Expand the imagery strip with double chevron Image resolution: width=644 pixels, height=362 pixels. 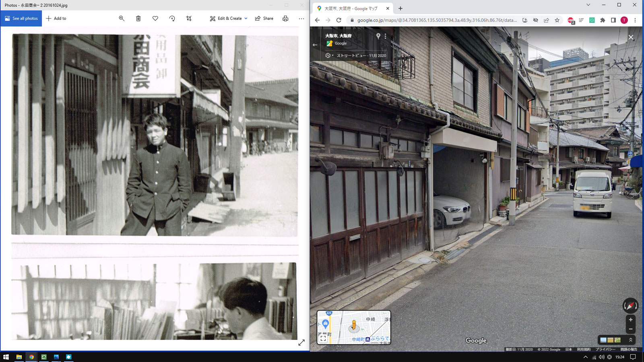[631, 340]
